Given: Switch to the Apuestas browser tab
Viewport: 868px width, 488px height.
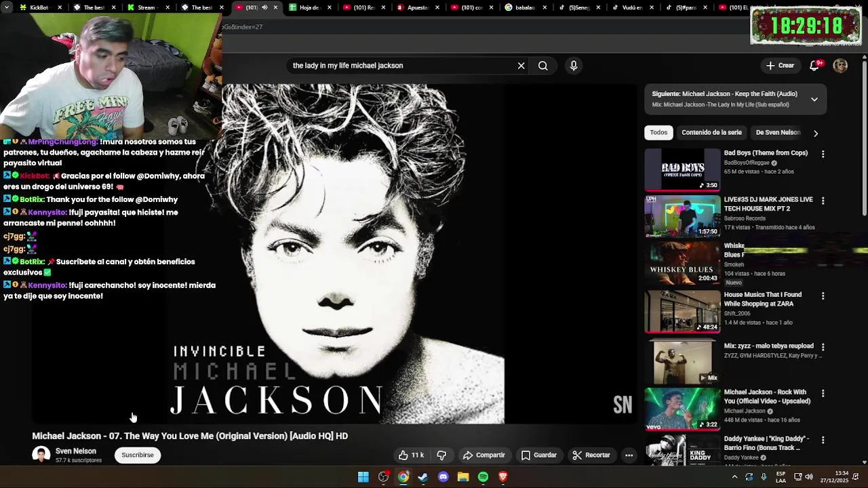Looking at the screenshot, I should (x=418, y=7).
